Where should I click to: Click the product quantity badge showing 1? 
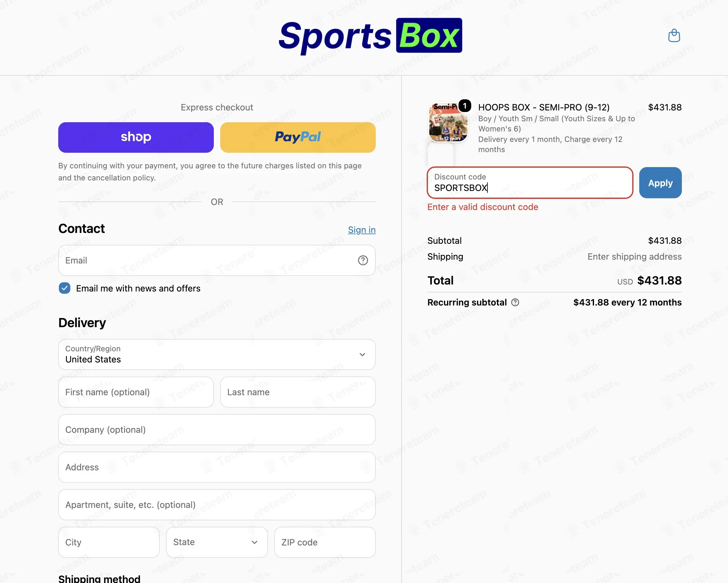tap(465, 106)
